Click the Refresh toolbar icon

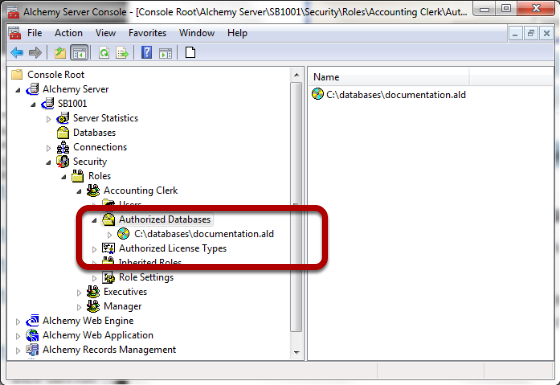tap(104, 53)
